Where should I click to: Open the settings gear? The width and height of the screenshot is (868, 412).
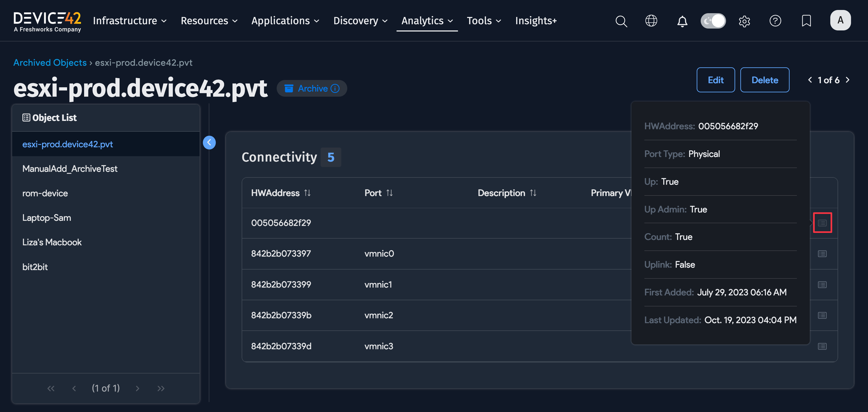pos(745,21)
